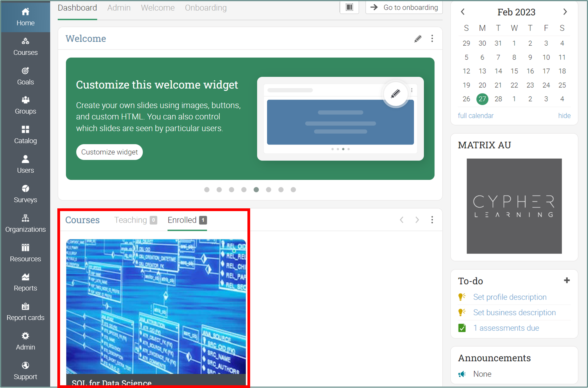Open the full calendar link
The height and width of the screenshot is (388, 588).
(475, 116)
